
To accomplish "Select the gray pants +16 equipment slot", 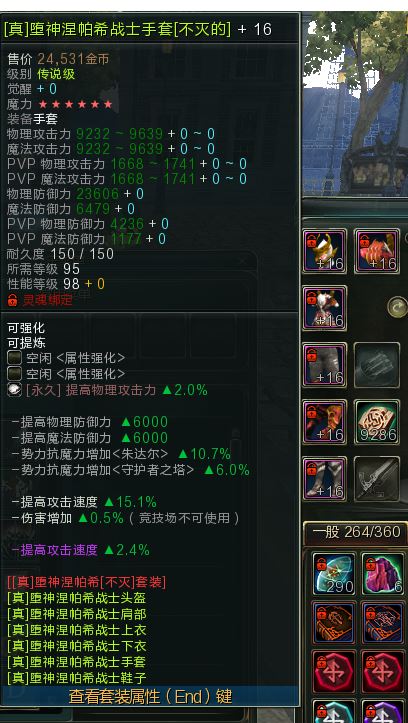I will tap(324, 365).
